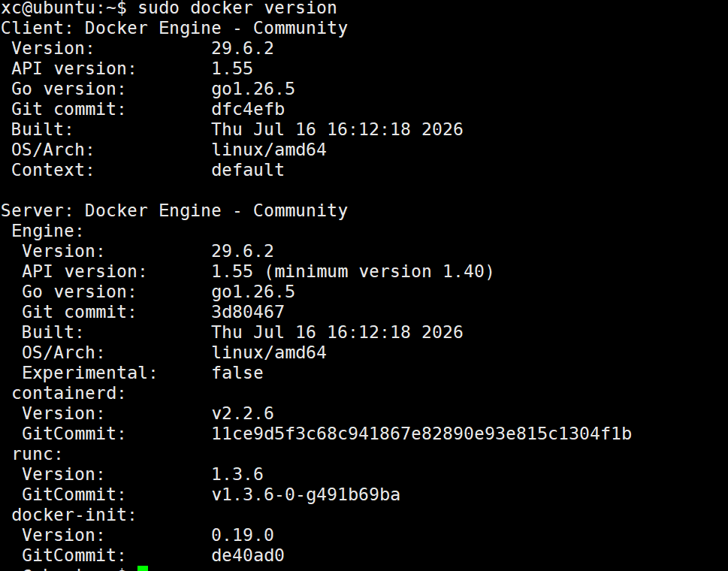
Task: Select docker-init GitCommit de40ad0
Action: 248,556
